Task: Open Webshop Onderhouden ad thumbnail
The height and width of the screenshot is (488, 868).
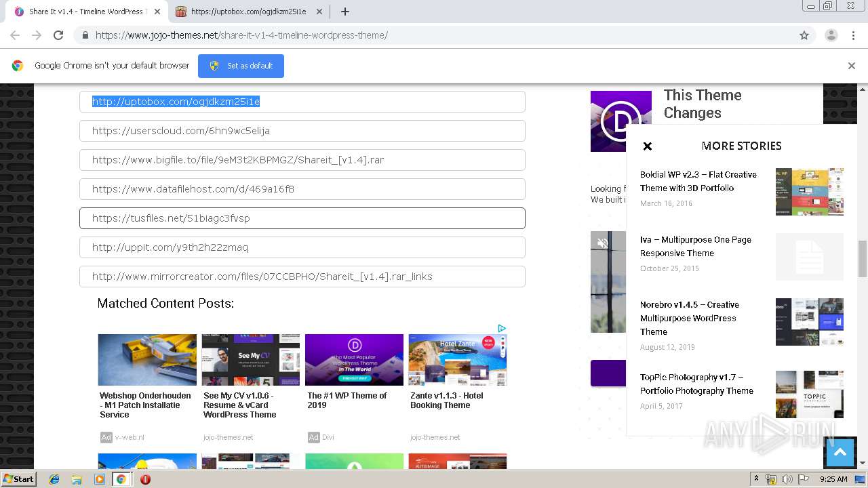Action: (x=147, y=360)
